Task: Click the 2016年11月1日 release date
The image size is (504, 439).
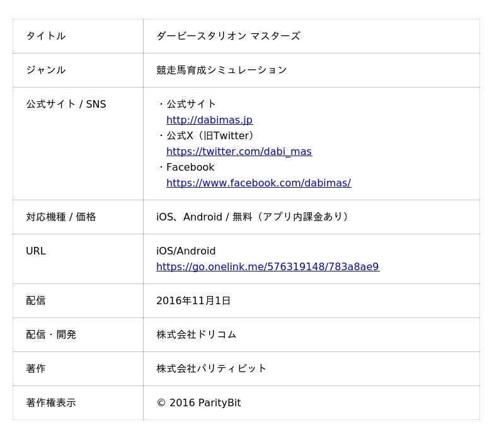Action: pyautogui.click(x=193, y=300)
